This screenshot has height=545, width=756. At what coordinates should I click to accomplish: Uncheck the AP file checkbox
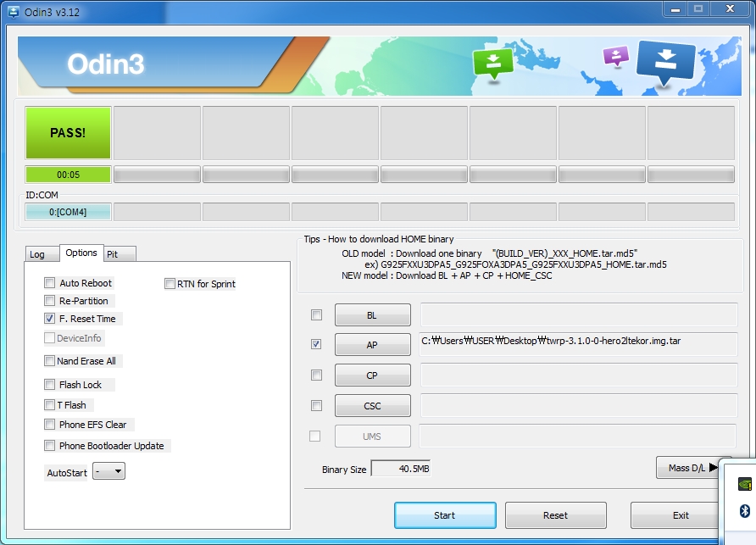click(316, 344)
